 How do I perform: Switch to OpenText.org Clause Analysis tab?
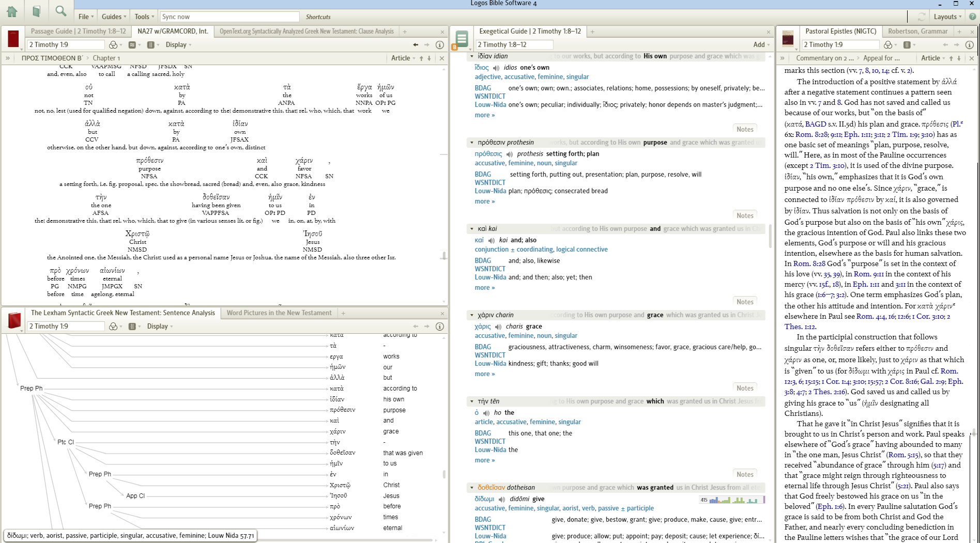(307, 32)
